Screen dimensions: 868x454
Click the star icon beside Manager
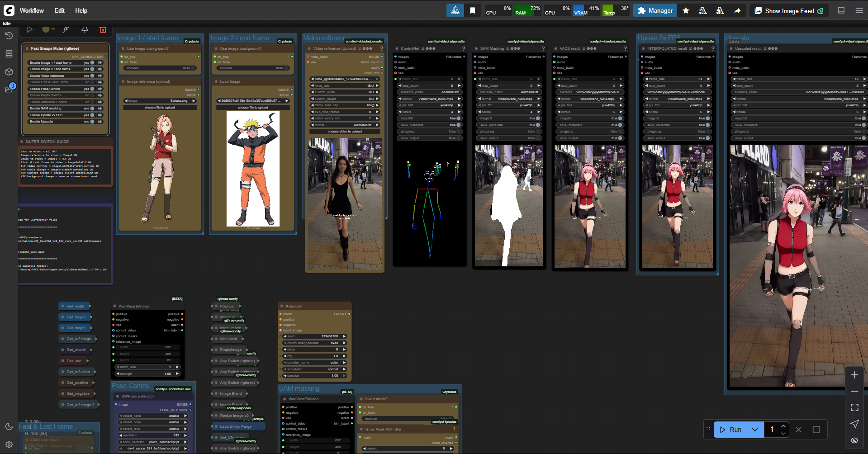coord(686,11)
